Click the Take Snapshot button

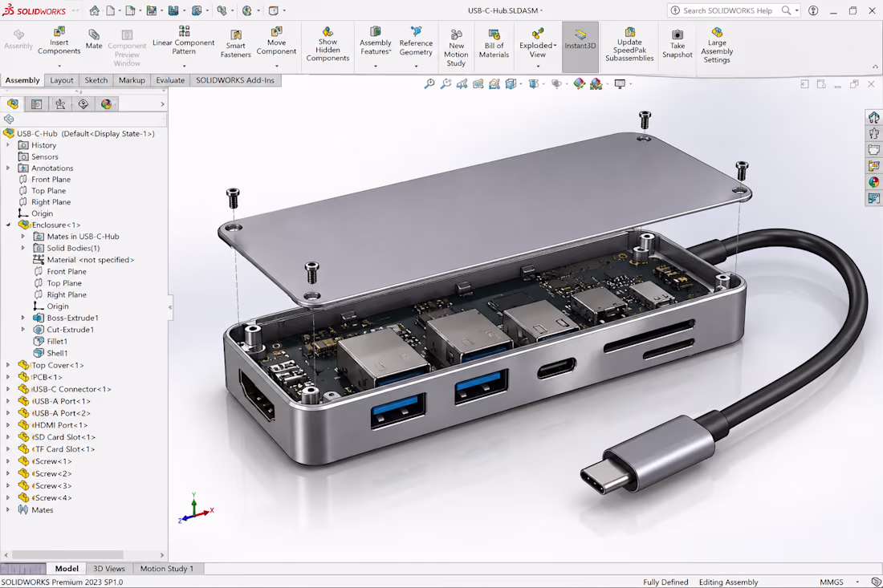[x=677, y=44]
